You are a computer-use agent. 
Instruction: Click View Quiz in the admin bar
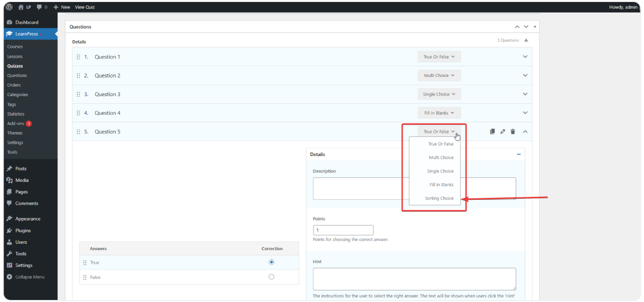tap(85, 7)
